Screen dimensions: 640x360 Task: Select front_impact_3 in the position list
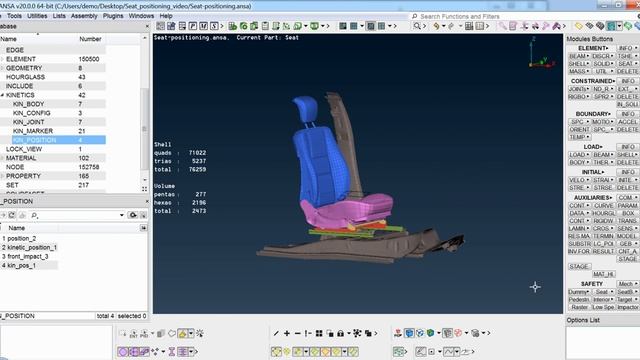pos(29,256)
